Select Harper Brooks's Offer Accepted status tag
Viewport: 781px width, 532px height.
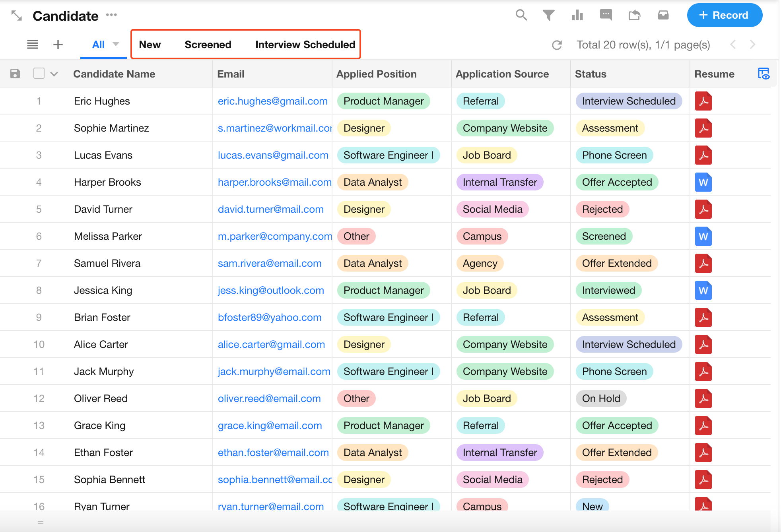(x=617, y=182)
